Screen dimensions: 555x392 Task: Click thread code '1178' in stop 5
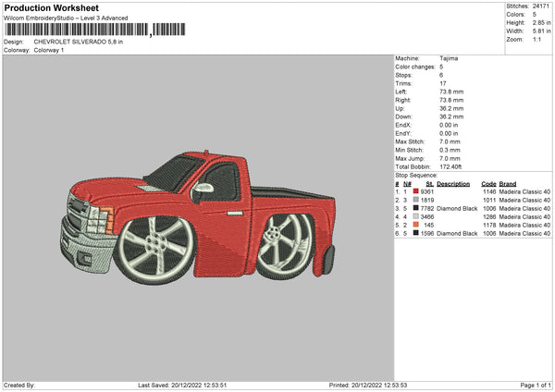coord(489,225)
